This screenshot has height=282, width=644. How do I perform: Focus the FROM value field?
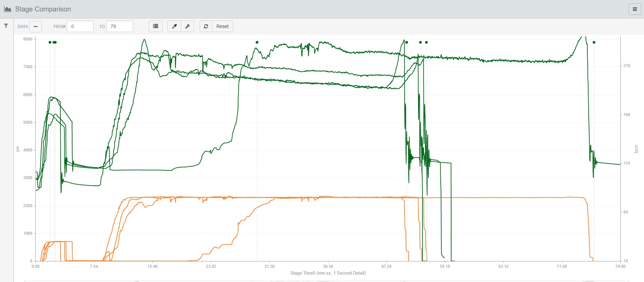click(x=80, y=26)
